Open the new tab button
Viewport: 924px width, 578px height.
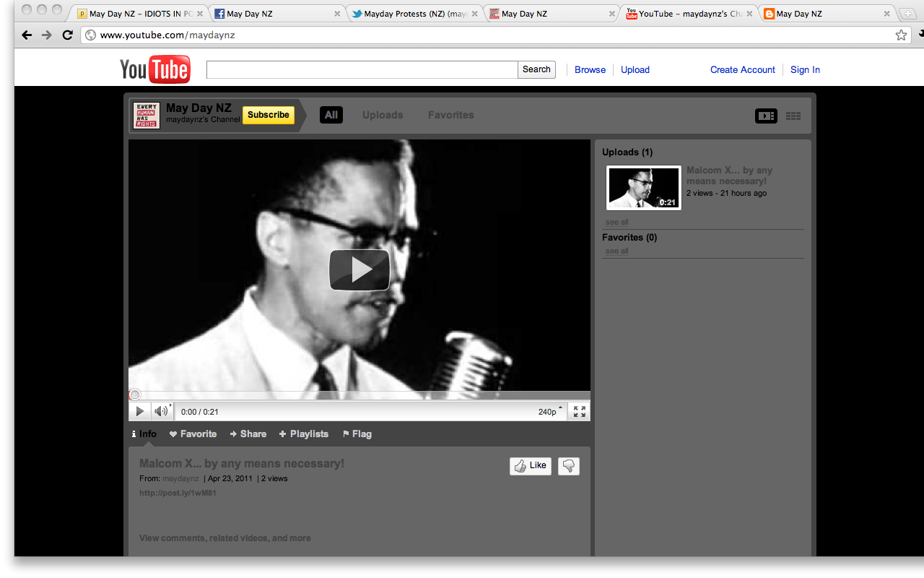tap(907, 14)
